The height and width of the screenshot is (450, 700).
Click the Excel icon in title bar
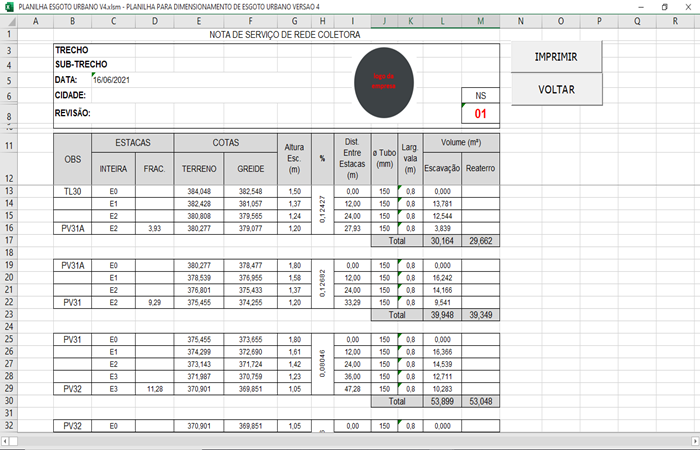[7, 6]
